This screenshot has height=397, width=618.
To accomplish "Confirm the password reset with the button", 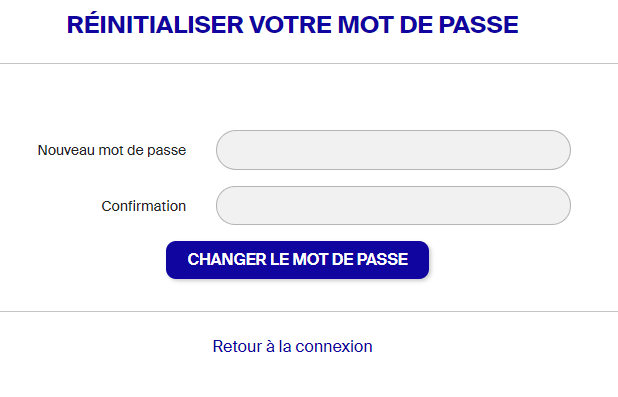I will click(x=298, y=260).
